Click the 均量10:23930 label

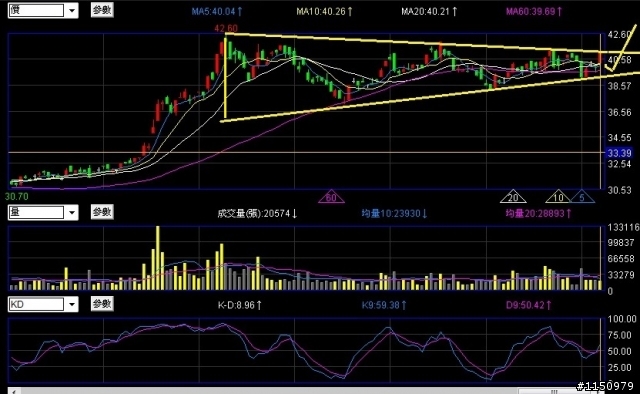pyautogui.click(x=394, y=214)
